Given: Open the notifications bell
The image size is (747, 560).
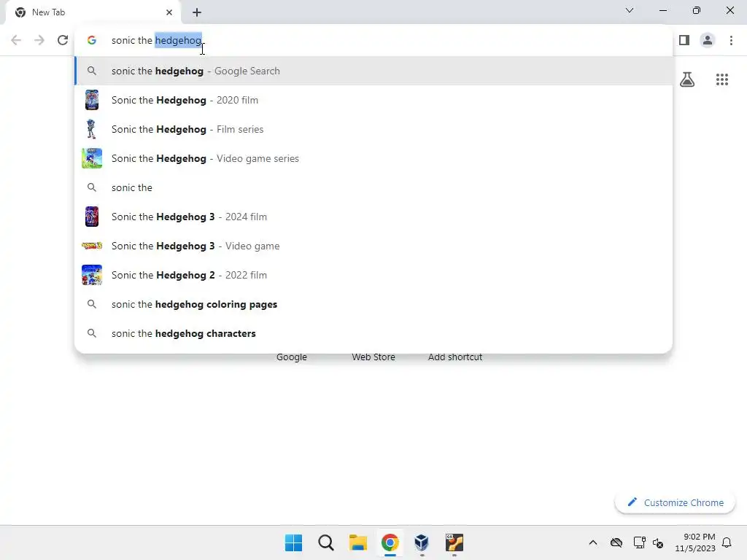Looking at the screenshot, I should pyautogui.click(x=727, y=542).
